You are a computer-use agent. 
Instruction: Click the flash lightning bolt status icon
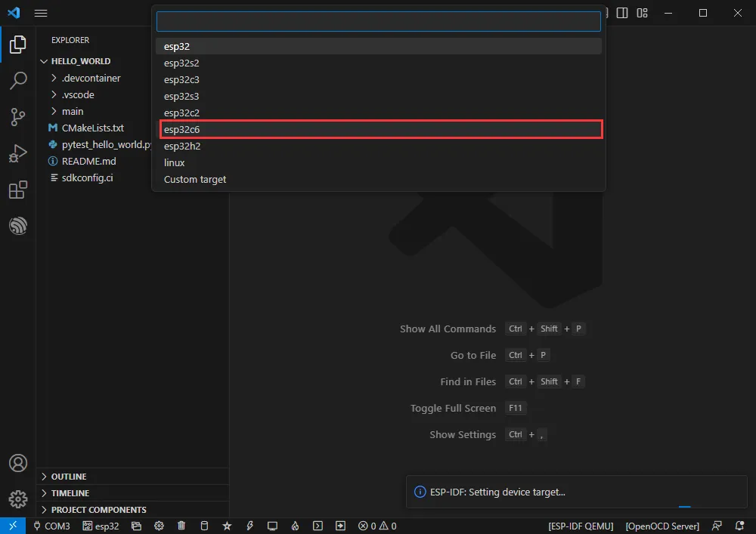tap(249, 526)
